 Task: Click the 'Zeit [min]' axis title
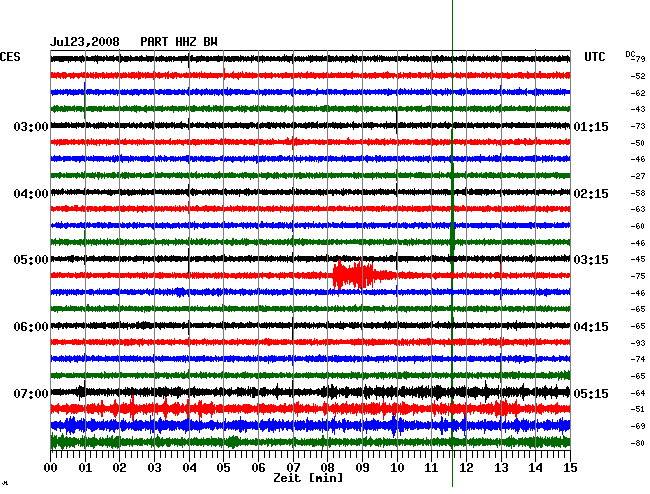[309, 479]
